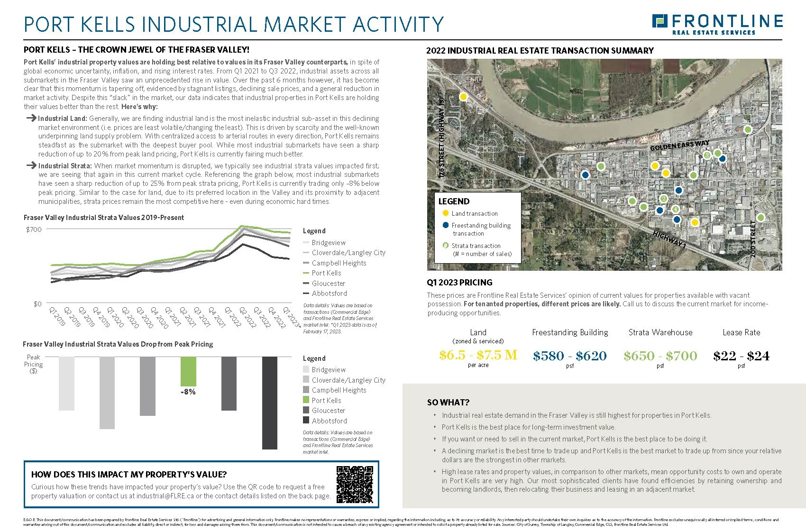
Task: Click the strata map marker numbered 3
Action: 707,155
